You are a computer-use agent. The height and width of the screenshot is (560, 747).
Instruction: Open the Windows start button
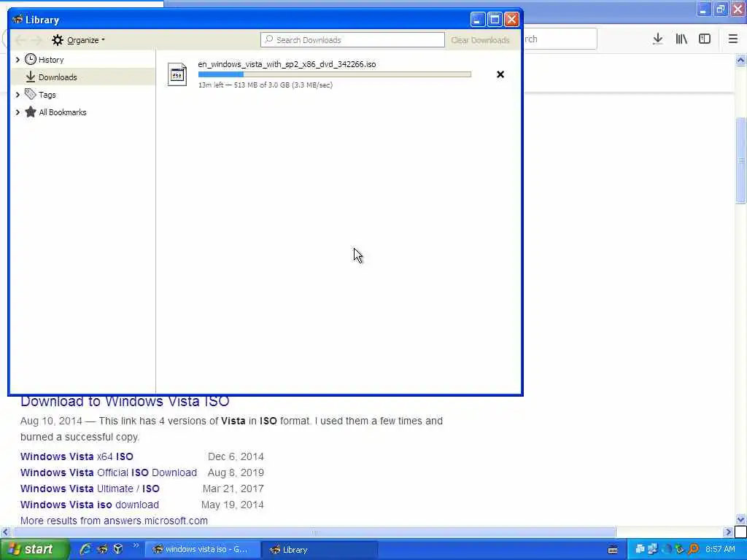pyautogui.click(x=34, y=550)
